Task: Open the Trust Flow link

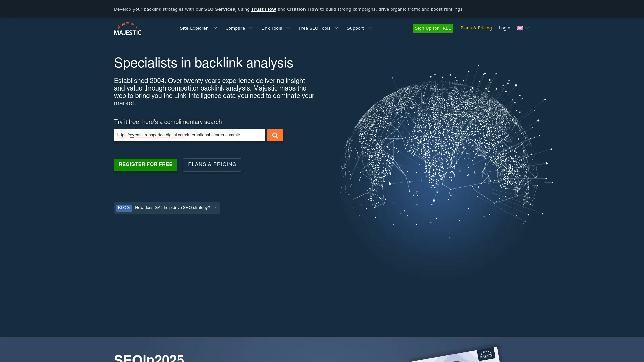Action: pyautogui.click(x=263, y=9)
